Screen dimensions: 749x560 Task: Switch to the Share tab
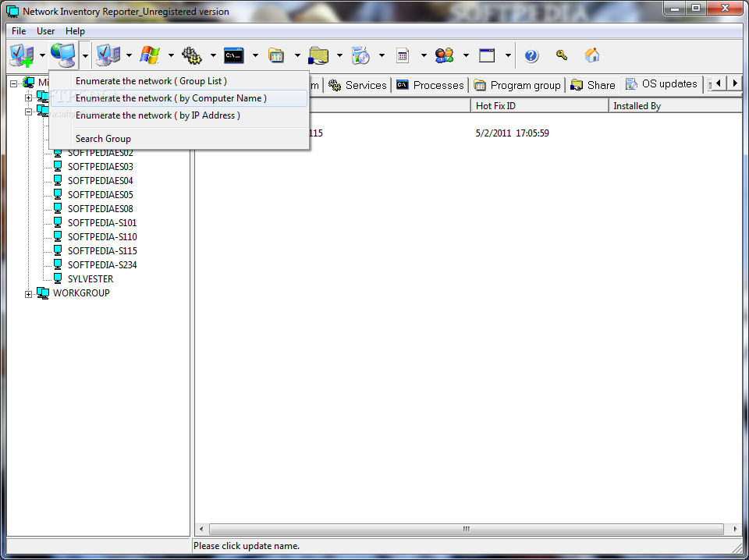[x=593, y=85]
